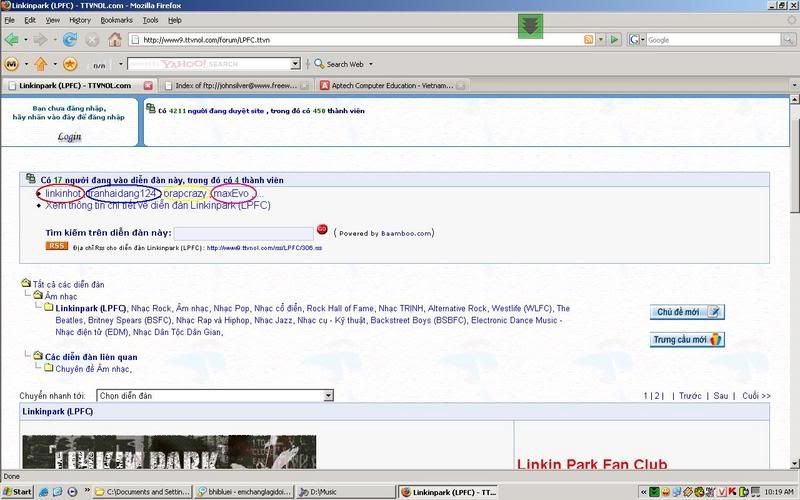Open member tranhaidang124's profile link
Viewport: 800px width, 500px height.
pyautogui.click(x=123, y=193)
